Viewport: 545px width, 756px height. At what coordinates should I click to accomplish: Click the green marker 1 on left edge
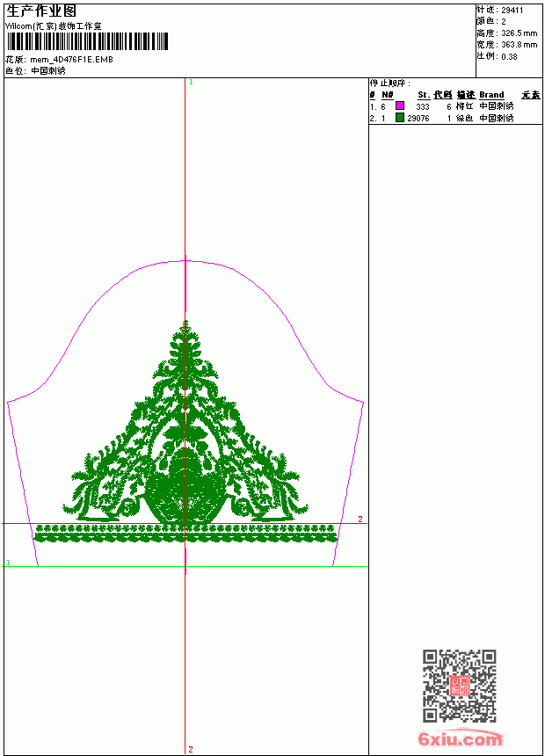click(x=8, y=563)
